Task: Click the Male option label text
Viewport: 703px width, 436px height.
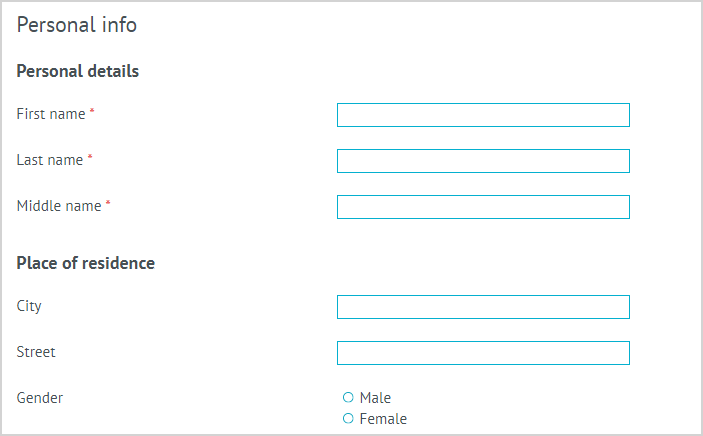Action: [x=375, y=398]
